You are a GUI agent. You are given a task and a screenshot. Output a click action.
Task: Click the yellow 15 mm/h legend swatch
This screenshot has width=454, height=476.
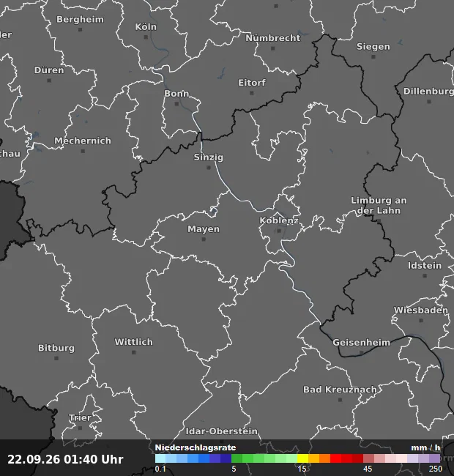[302, 458]
